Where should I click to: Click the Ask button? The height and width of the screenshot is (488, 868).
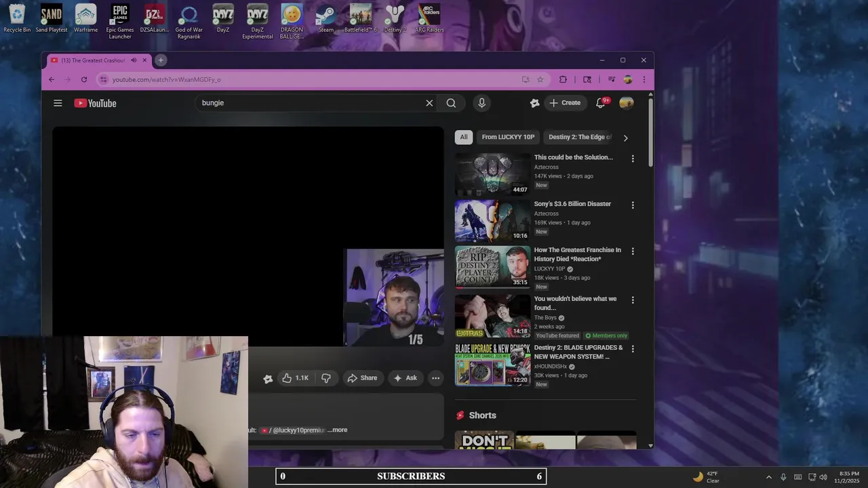click(x=405, y=378)
